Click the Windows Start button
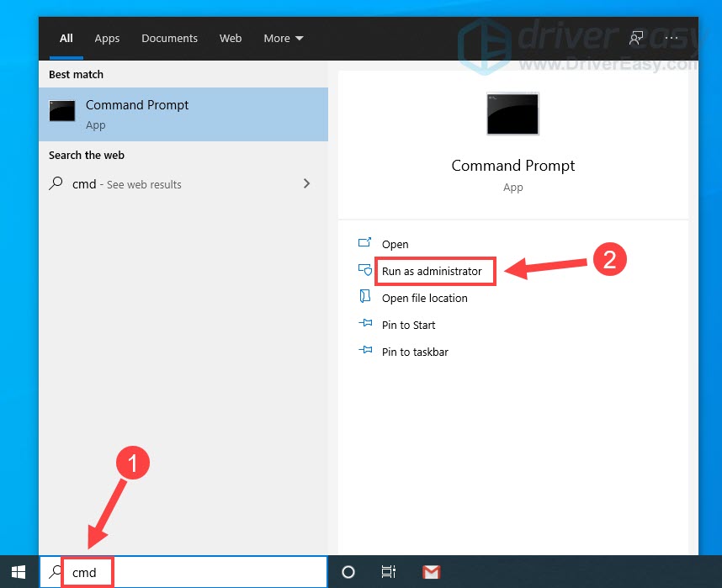 [x=19, y=572]
